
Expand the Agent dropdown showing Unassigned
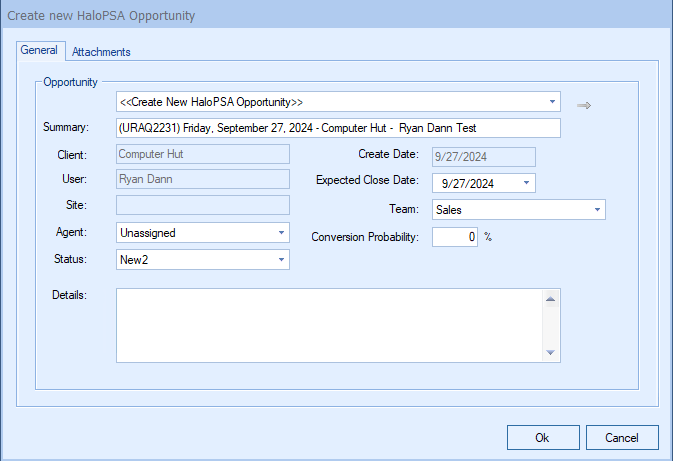tap(203, 233)
